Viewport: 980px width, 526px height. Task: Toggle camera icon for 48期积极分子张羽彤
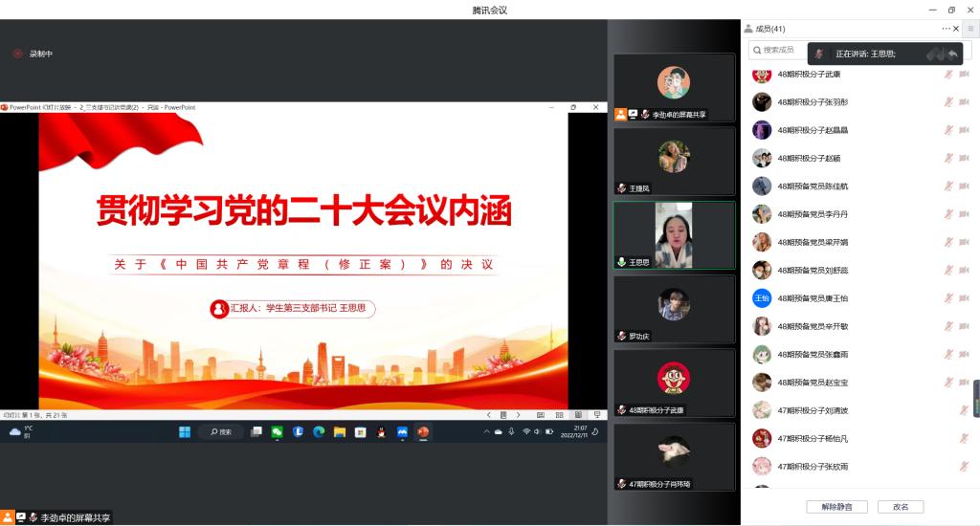tap(964, 102)
